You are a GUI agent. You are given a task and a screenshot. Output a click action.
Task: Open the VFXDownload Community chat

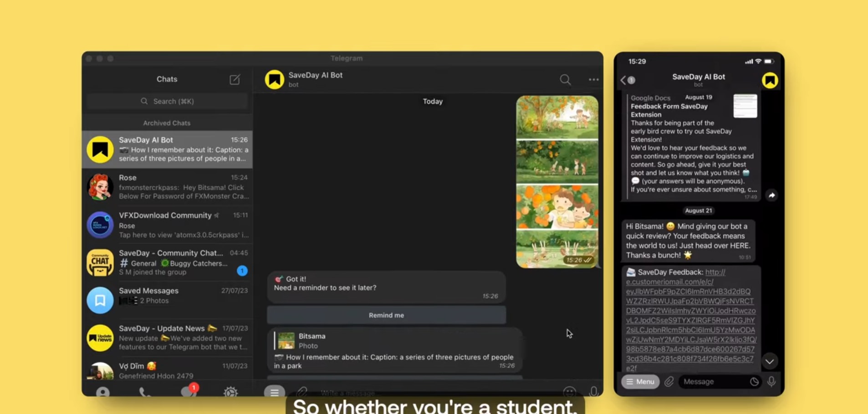167,225
